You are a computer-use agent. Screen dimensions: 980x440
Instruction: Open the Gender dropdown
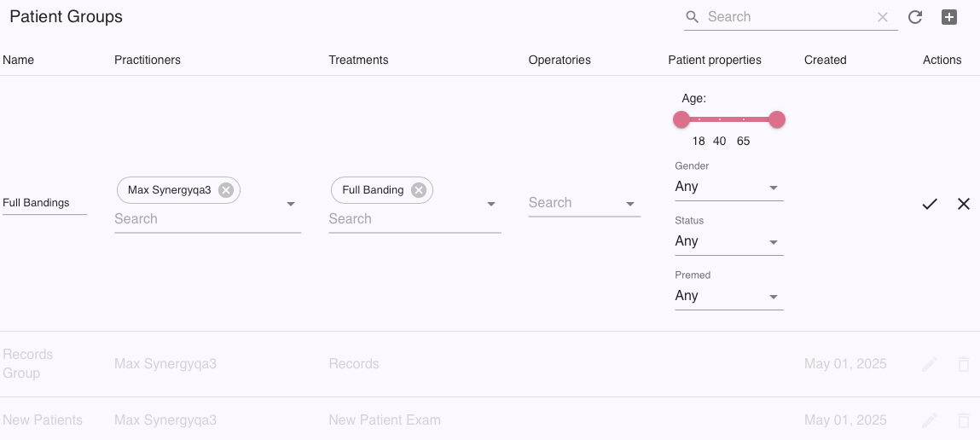pyautogui.click(x=728, y=187)
